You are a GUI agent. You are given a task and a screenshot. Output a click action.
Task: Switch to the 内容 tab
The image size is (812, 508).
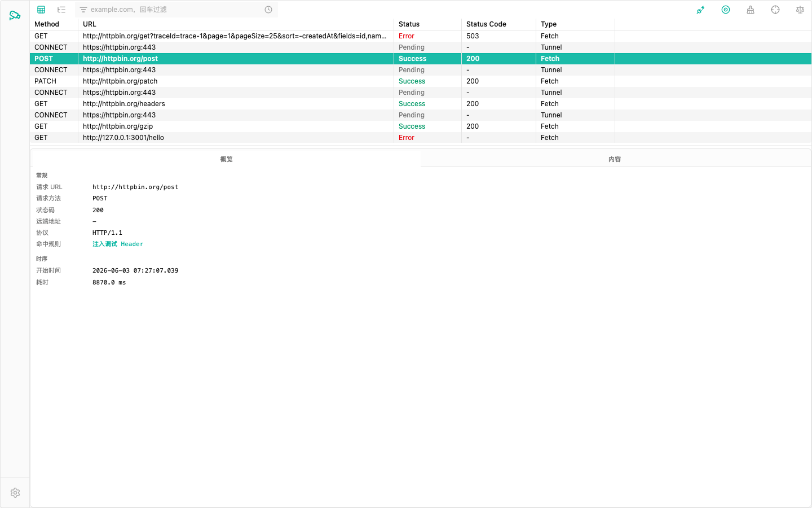(615, 159)
